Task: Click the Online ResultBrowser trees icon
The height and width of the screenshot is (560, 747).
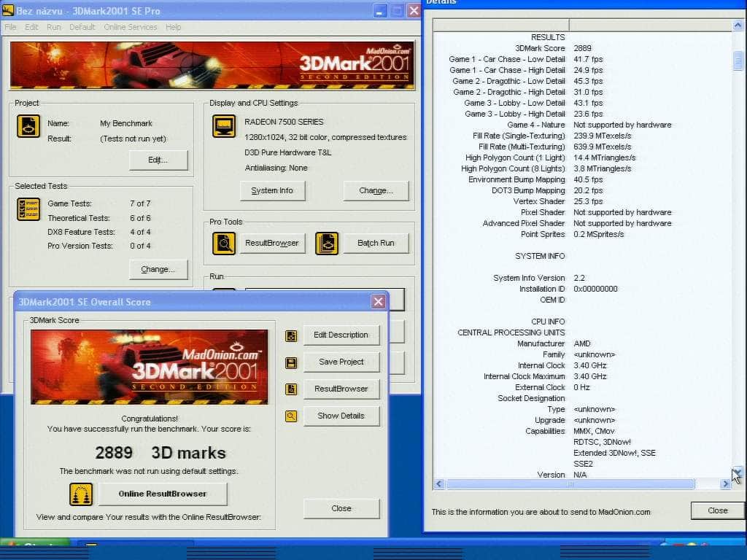Action: coord(80,494)
